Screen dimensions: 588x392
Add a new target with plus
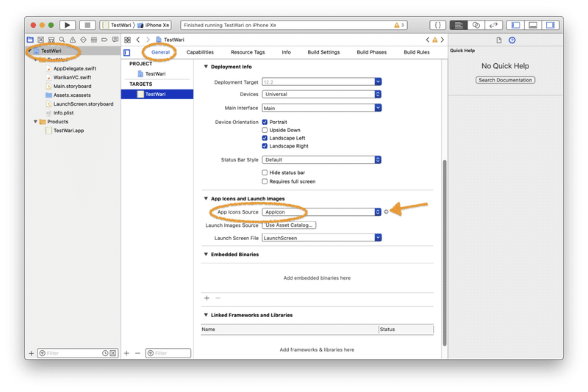pyautogui.click(x=126, y=353)
